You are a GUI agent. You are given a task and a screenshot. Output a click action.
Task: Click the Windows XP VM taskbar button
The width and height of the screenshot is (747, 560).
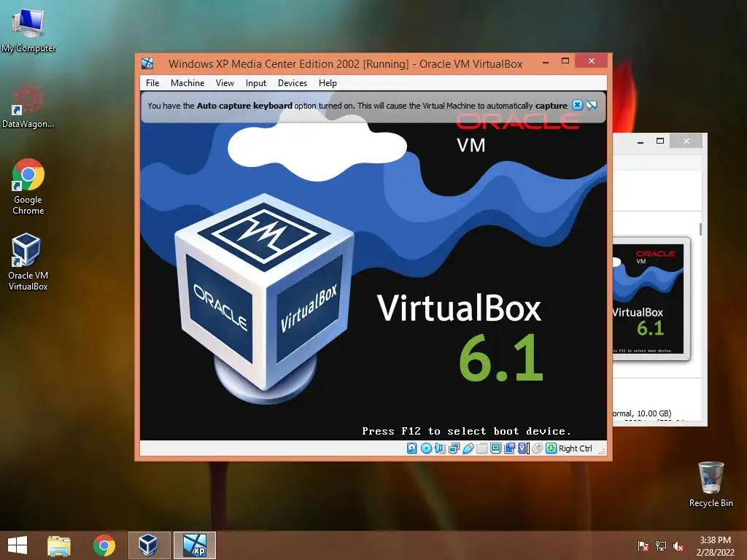point(194,545)
